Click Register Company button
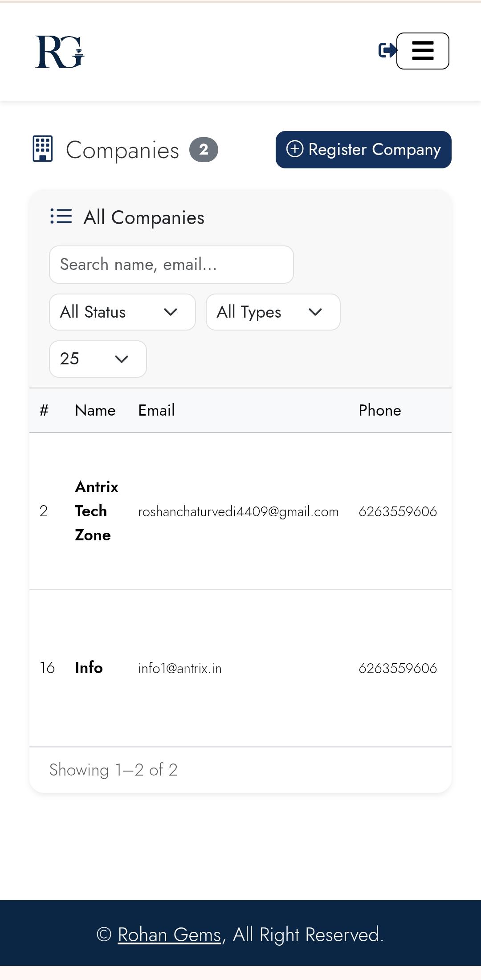The height and width of the screenshot is (980, 481). [x=363, y=150]
